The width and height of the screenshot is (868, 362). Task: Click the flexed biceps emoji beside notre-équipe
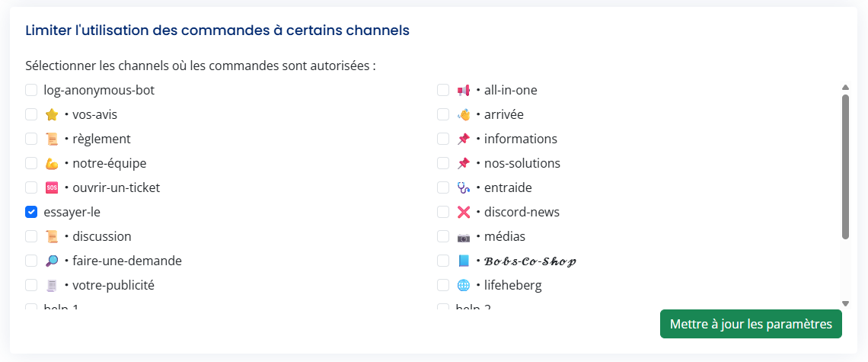(x=52, y=163)
